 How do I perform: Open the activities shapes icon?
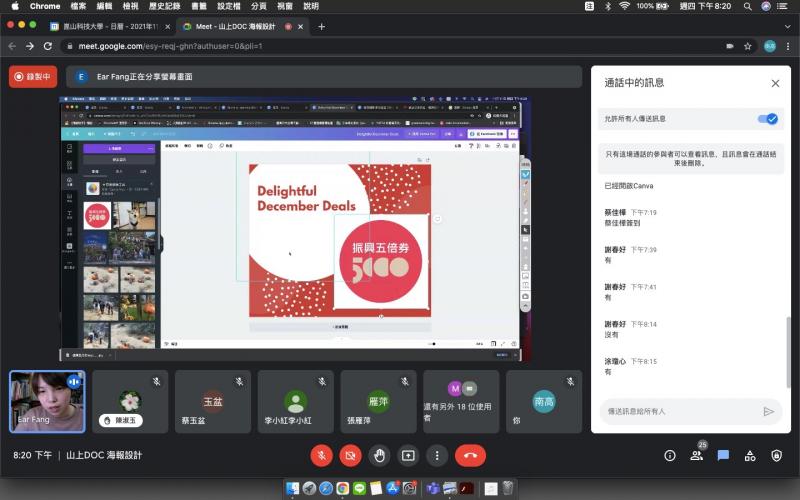click(x=750, y=456)
